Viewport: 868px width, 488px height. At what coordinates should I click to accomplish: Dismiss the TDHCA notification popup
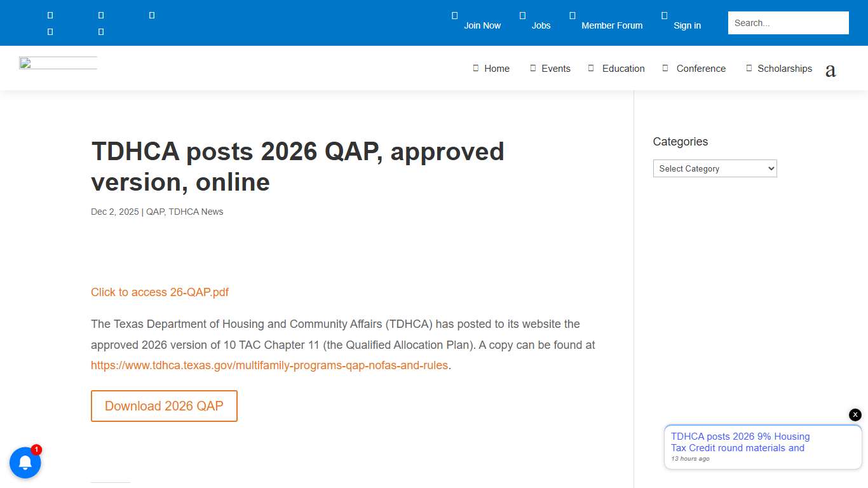(x=855, y=414)
